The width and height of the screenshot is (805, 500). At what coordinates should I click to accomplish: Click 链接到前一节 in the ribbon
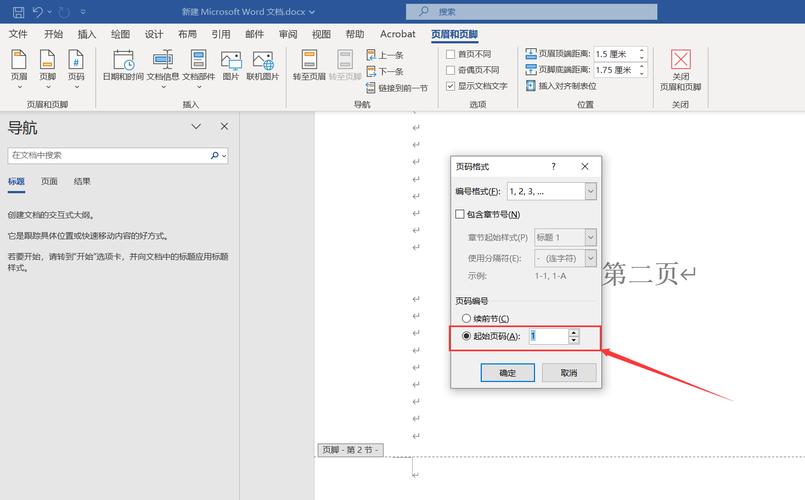(397, 88)
